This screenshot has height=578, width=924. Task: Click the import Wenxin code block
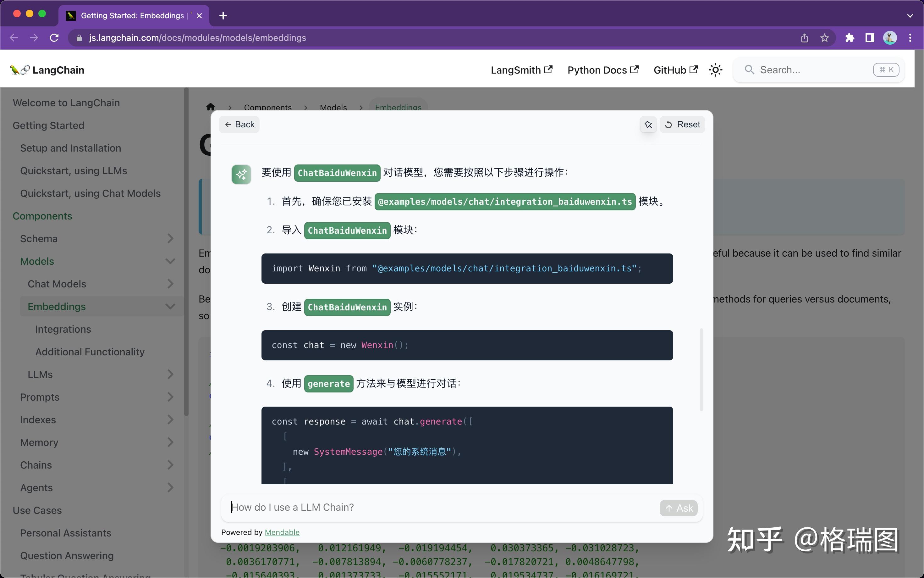click(467, 268)
